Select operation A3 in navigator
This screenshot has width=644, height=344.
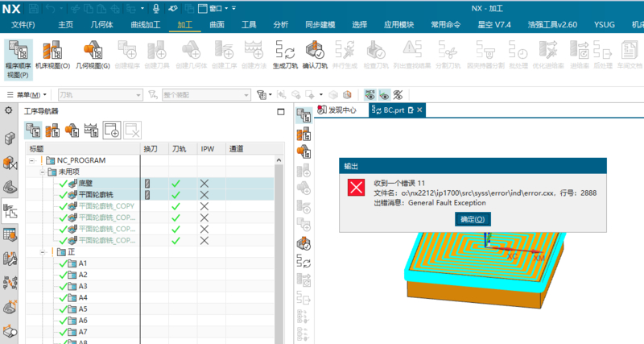coord(82,286)
